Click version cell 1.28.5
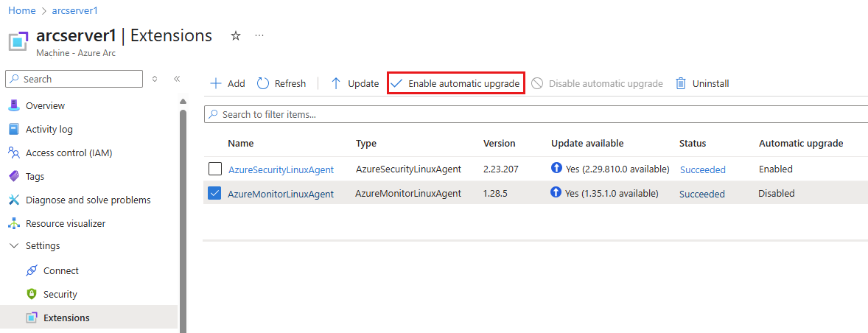The image size is (868, 333). 495,194
